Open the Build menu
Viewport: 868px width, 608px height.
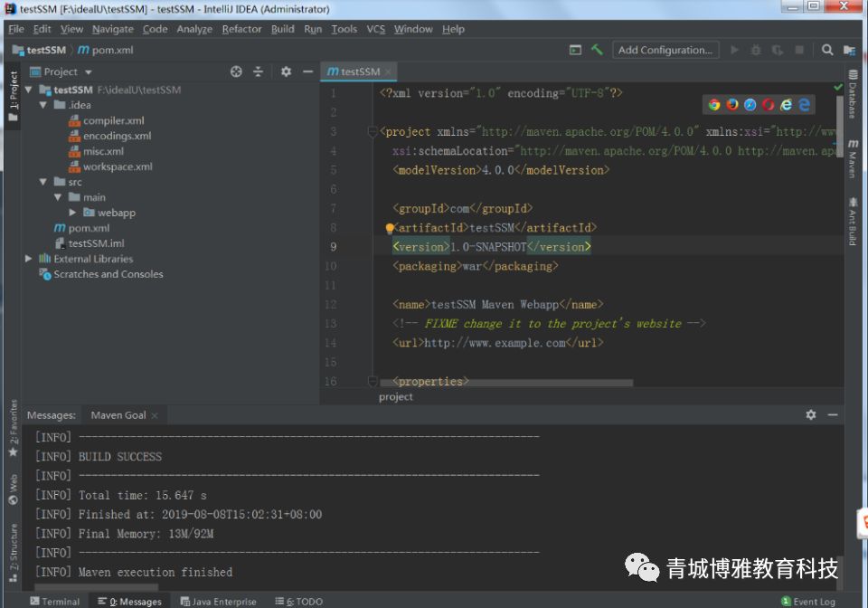[x=282, y=29]
